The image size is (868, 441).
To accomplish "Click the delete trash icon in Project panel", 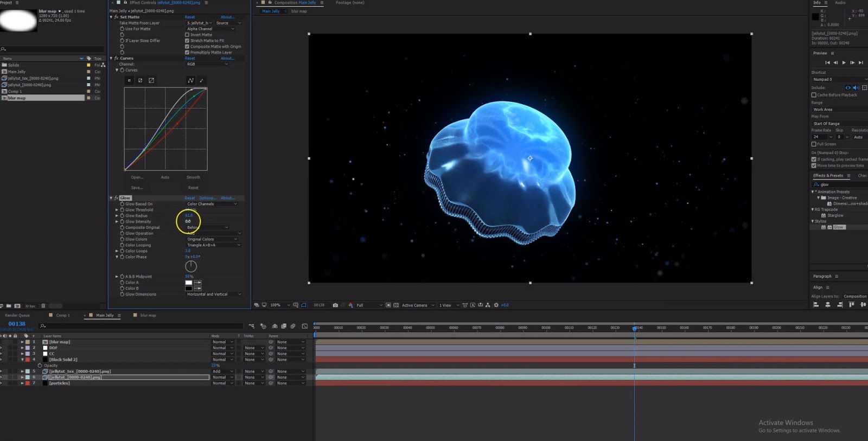I will click(43, 306).
